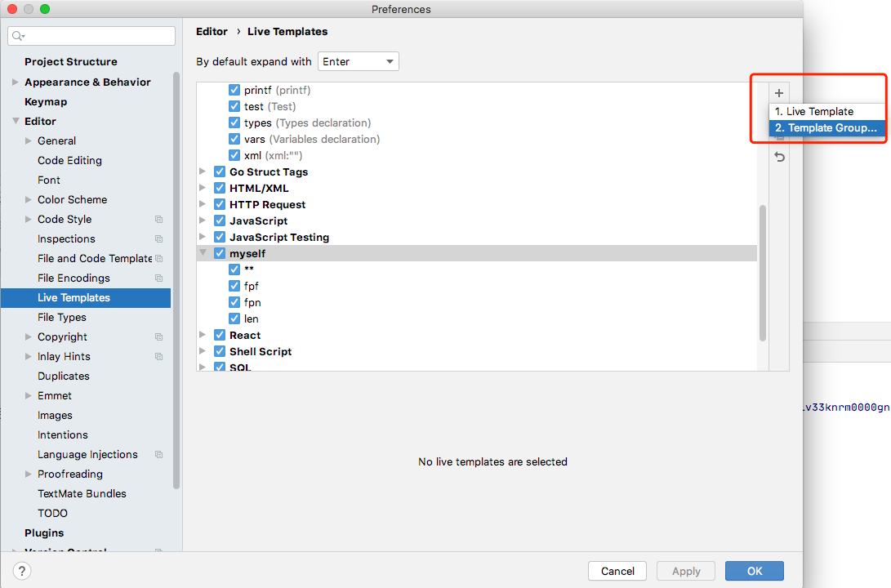
Task: Select Code Editing in sidebar
Action: click(x=70, y=161)
